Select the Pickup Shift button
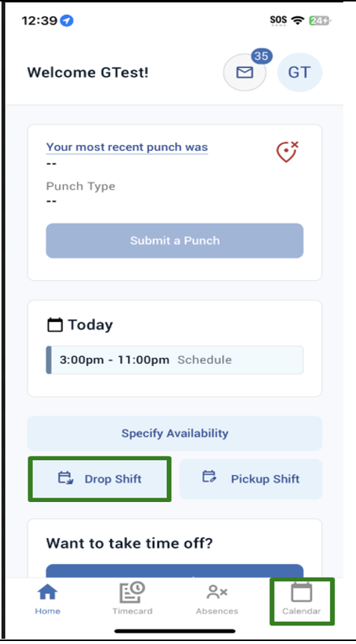This screenshot has height=644, width=356. click(x=251, y=479)
